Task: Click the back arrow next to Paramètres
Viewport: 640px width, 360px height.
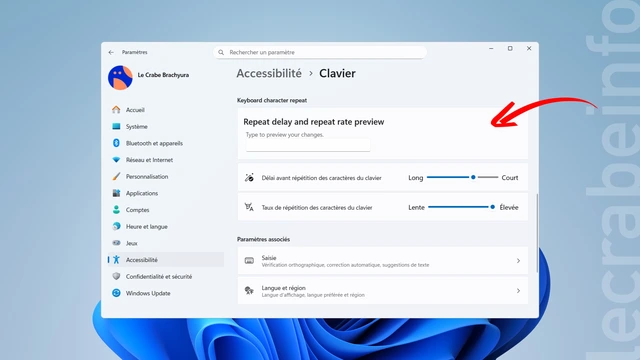Action: (111, 52)
